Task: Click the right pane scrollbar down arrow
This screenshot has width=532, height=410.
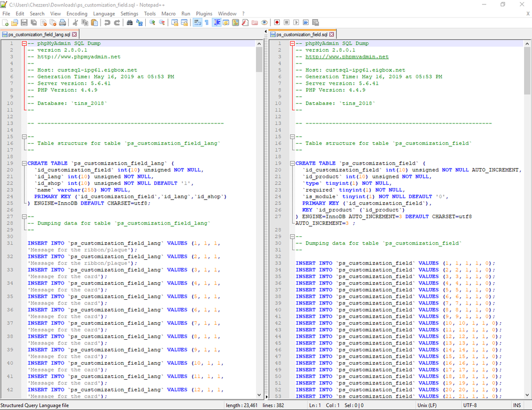Action: [527, 396]
